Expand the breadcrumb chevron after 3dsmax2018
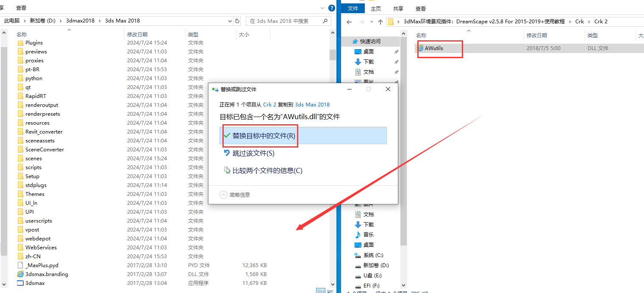This screenshot has height=293, width=644. (100, 20)
